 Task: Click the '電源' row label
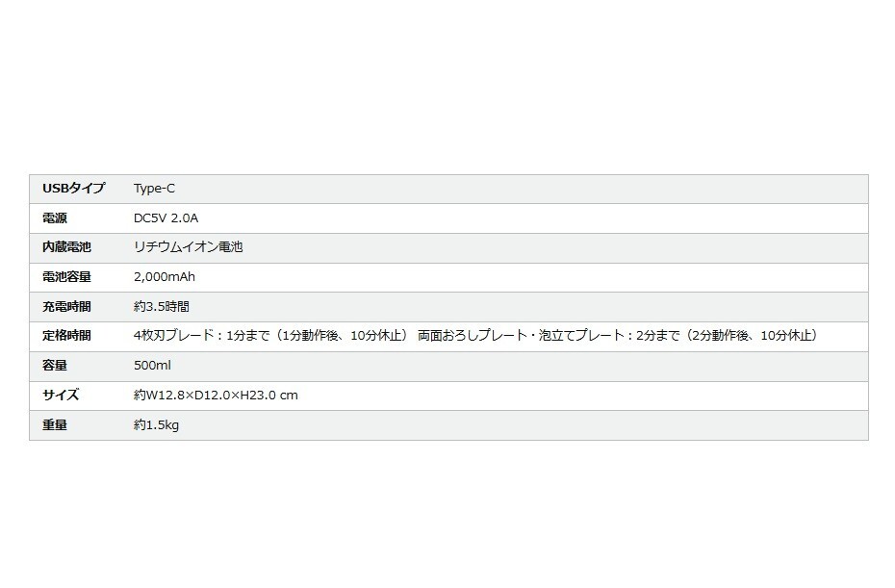coord(55,218)
